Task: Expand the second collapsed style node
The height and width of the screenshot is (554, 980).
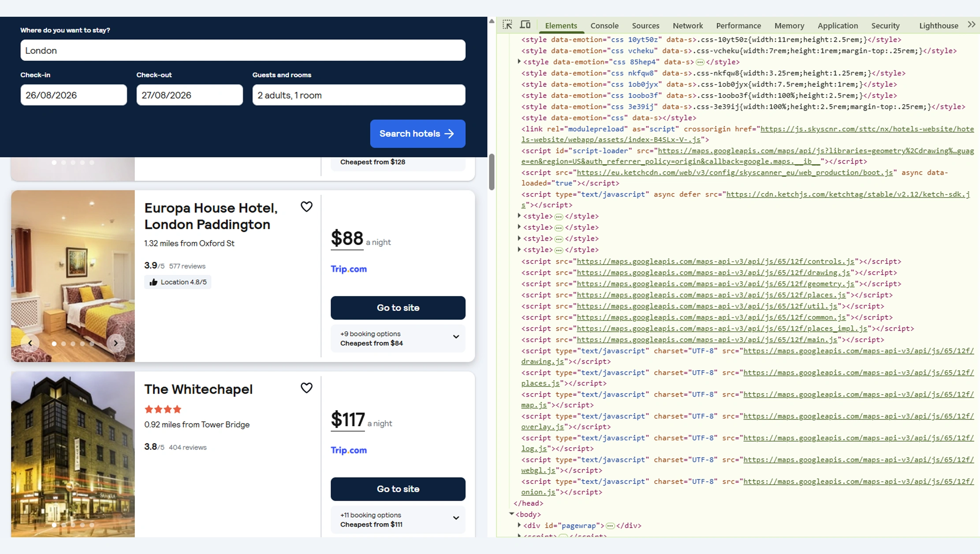Action: pos(519,227)
